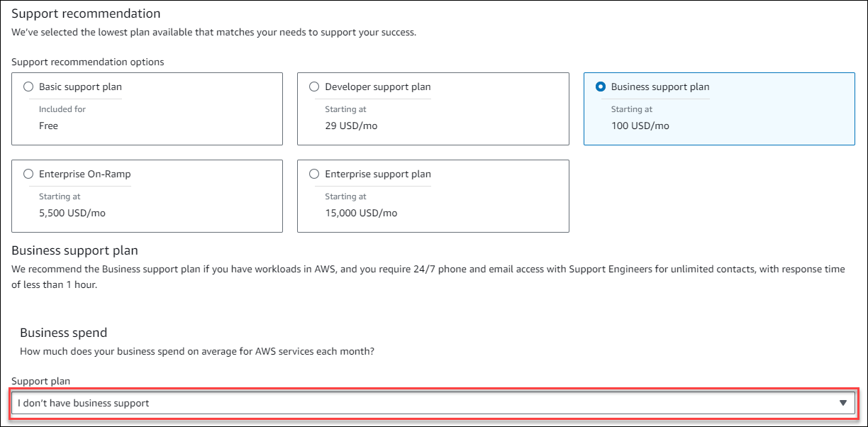Click the "Free" price in Basic card
Image resolution: width=868 pixels, height=427 pixels.
coord(48,126)
